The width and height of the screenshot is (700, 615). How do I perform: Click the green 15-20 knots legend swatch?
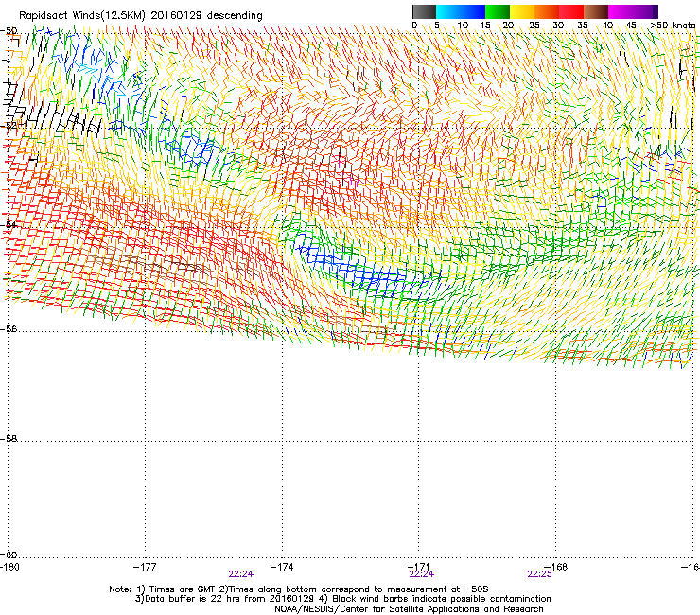point(498,11)
